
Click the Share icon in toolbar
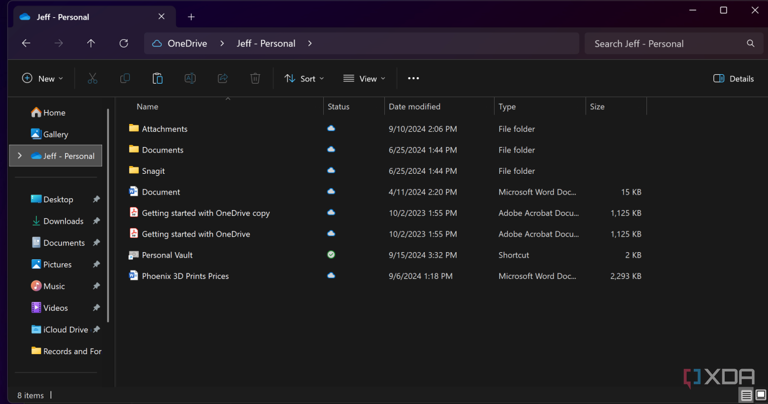222,78
